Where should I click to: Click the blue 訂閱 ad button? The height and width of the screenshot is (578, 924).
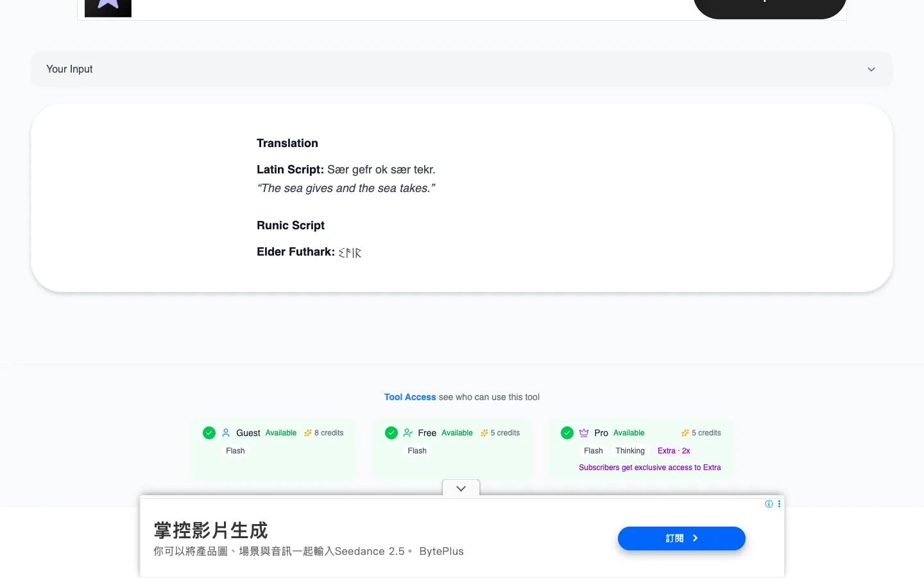(x=681, y=538)
